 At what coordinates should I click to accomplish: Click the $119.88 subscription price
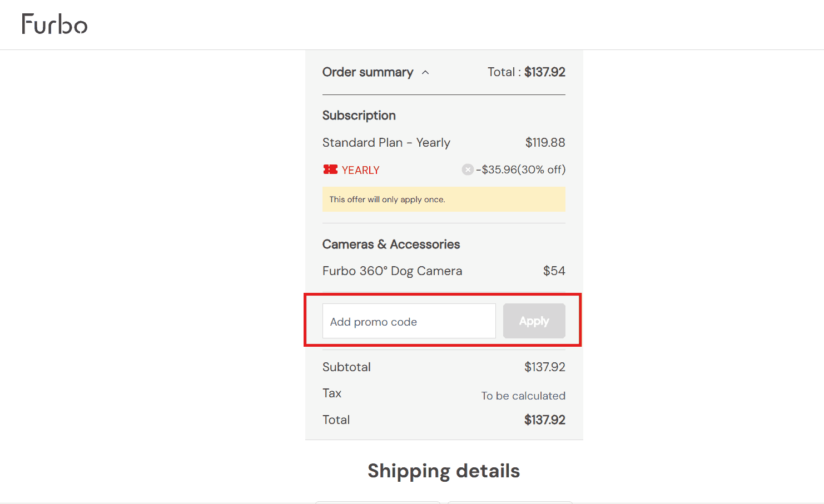545,143
